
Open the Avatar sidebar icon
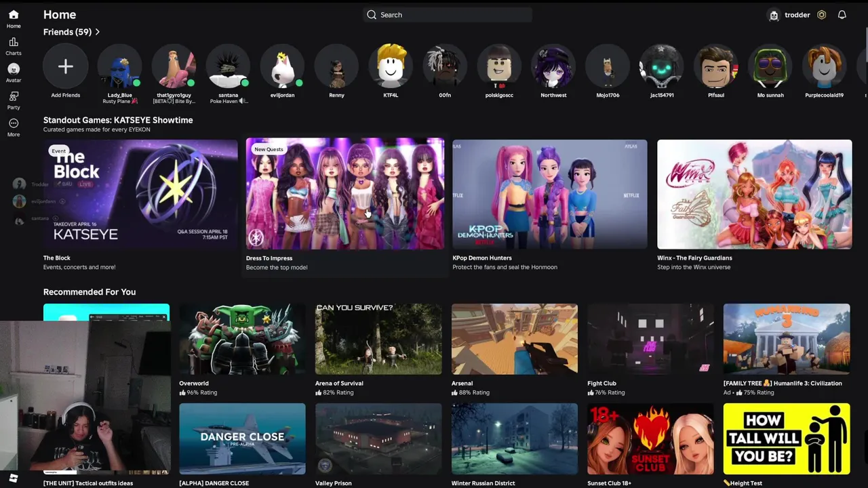click(14, 69)
